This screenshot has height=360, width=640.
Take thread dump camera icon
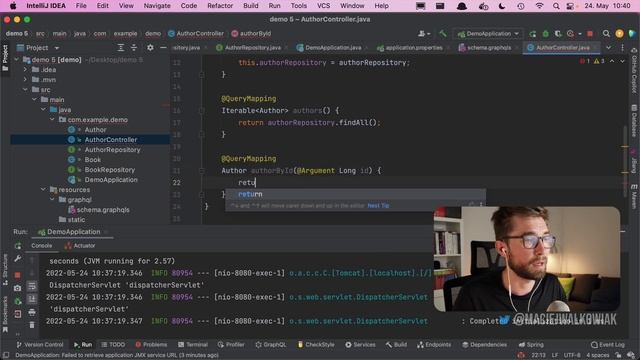coord(18,288)
